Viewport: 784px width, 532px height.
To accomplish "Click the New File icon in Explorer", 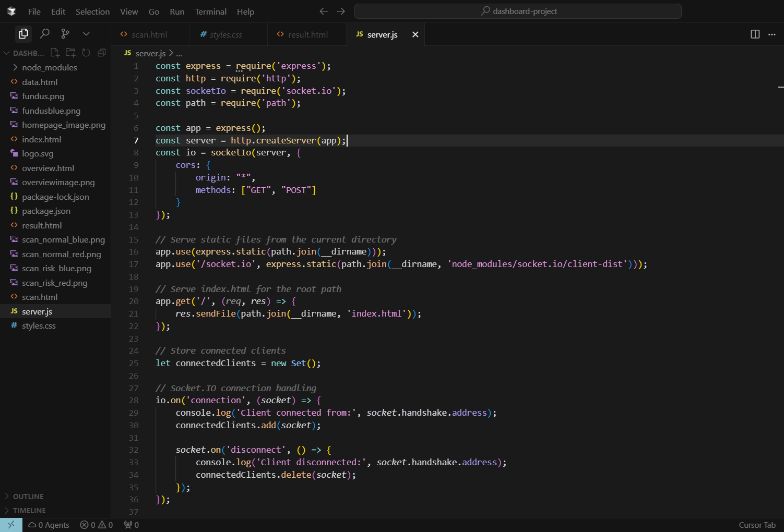I will coord(55,53).
